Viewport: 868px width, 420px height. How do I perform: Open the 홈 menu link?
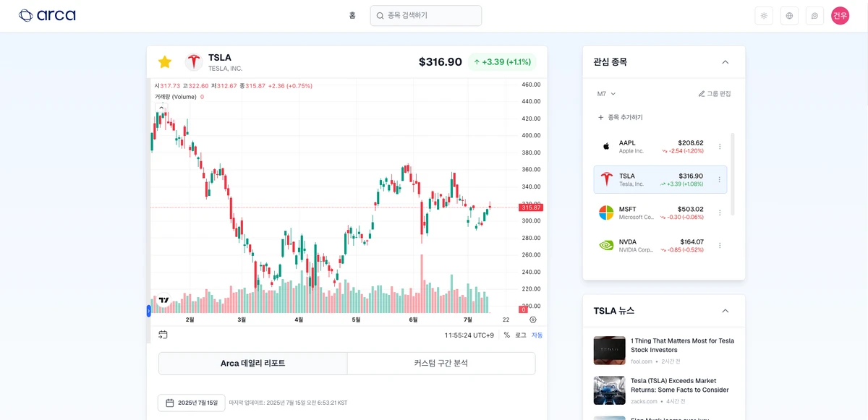[x=352, y=15]
